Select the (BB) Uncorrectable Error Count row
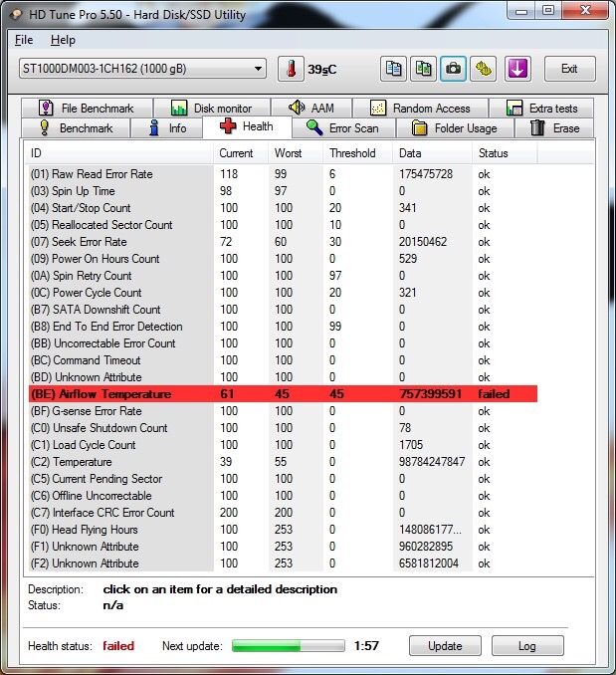Viewport: 616px width, 675px height. tap(283, 343)
